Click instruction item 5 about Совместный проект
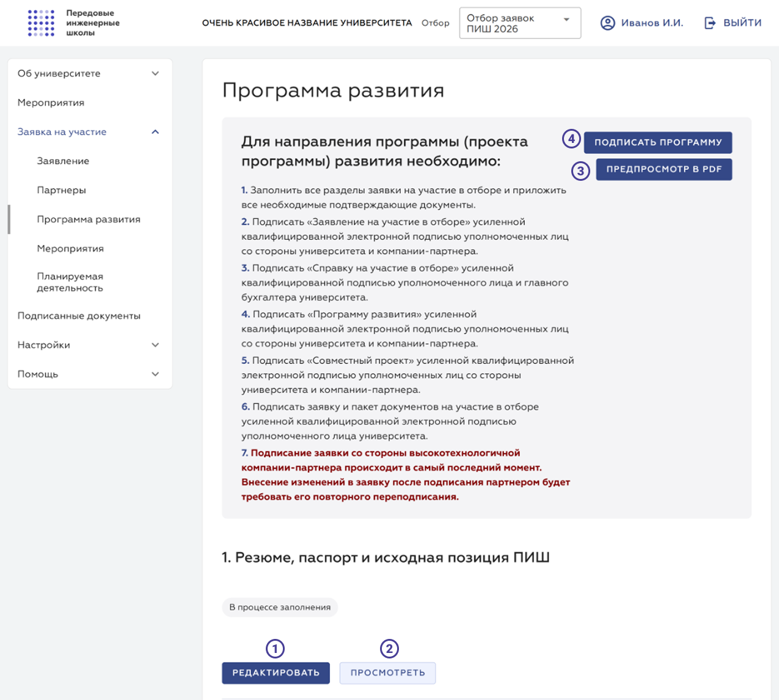The width and height of the screenshot is (779, 700). point(408,375)
